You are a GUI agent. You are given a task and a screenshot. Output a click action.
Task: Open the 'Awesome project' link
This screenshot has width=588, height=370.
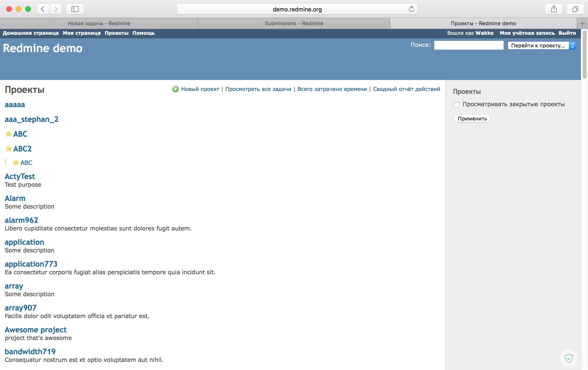(36, 330)
